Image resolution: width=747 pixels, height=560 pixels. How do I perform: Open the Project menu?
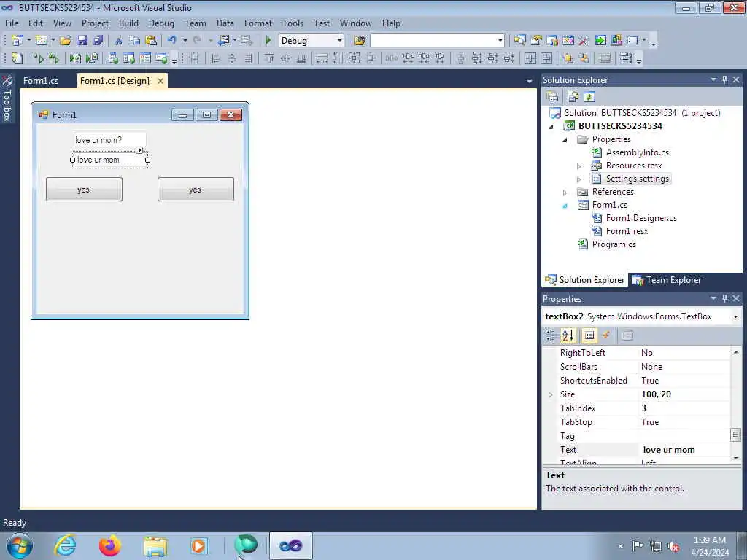pos(95,23)
